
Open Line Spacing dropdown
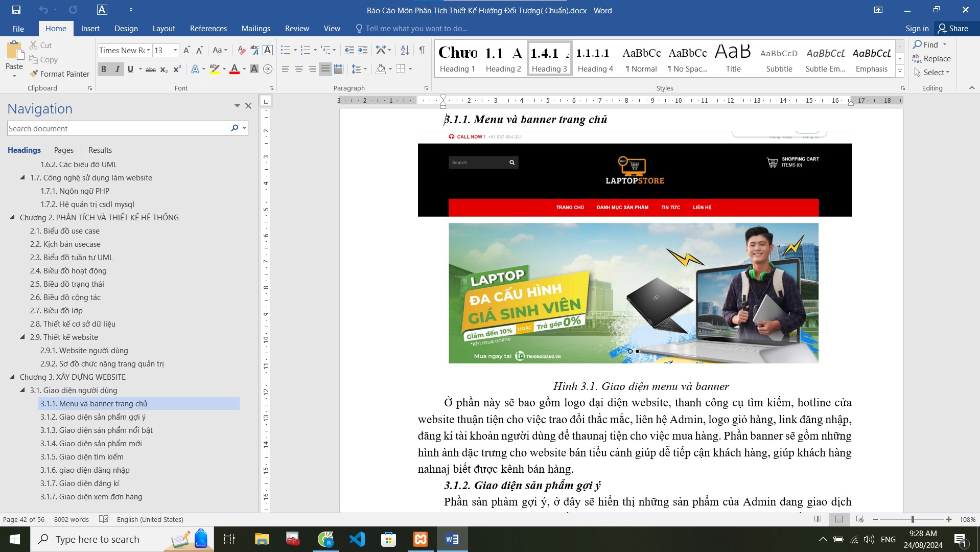359,69
